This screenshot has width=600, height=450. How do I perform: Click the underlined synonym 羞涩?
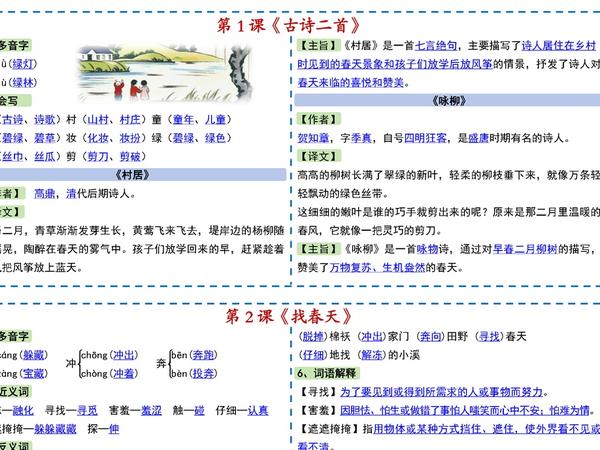coord(152,411)
